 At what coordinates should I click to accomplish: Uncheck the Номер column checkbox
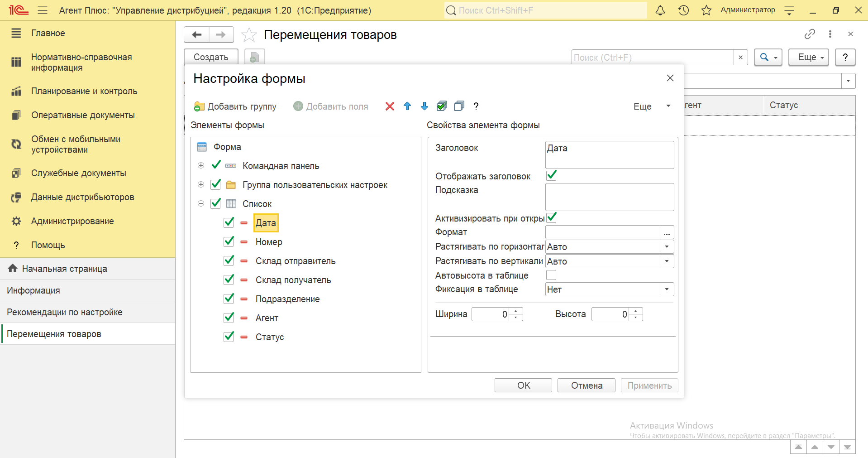[229, 241]
